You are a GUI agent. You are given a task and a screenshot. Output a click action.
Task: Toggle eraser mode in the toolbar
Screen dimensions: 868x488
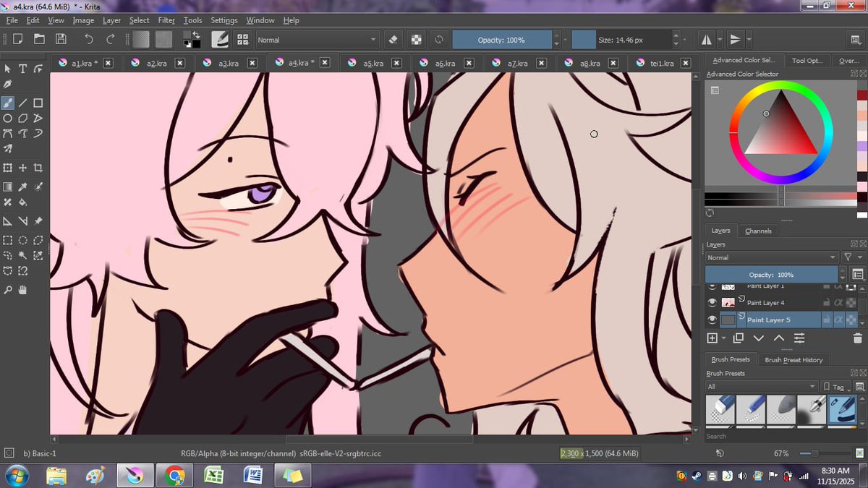click(393, 39)
